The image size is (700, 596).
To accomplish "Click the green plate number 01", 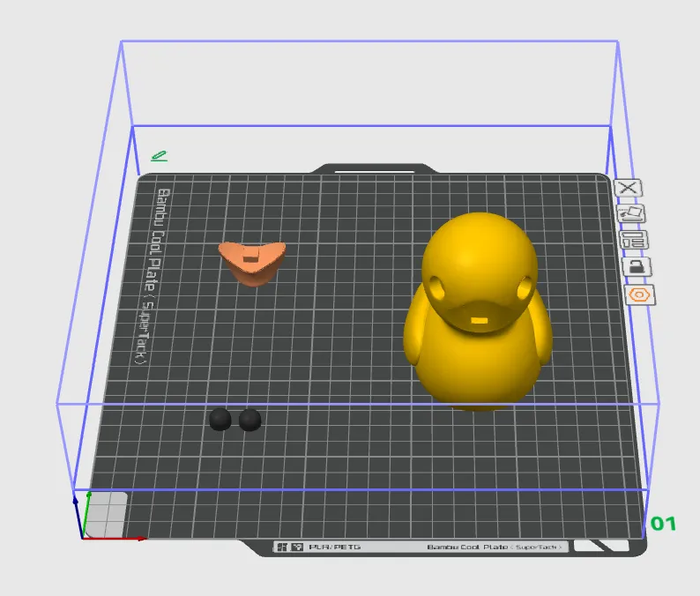I will [663, 523].
